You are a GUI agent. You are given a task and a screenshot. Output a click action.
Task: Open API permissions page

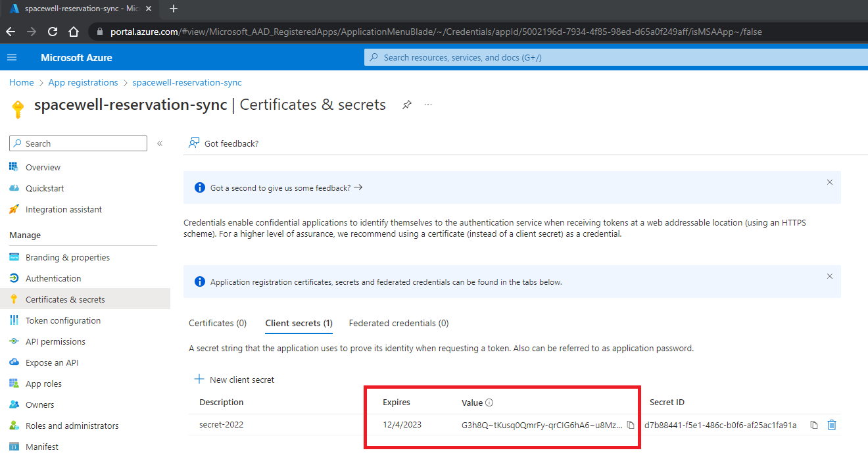point(55,341)
